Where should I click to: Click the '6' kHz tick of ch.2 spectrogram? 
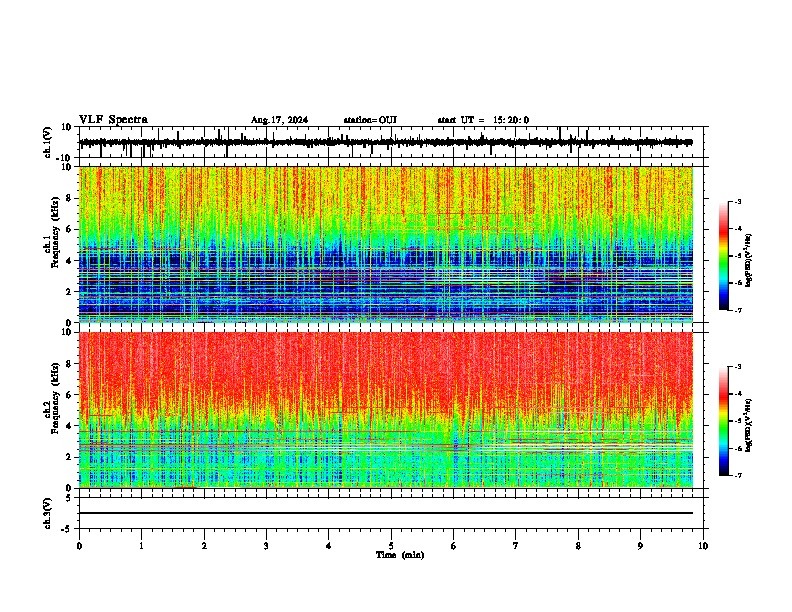70,395
